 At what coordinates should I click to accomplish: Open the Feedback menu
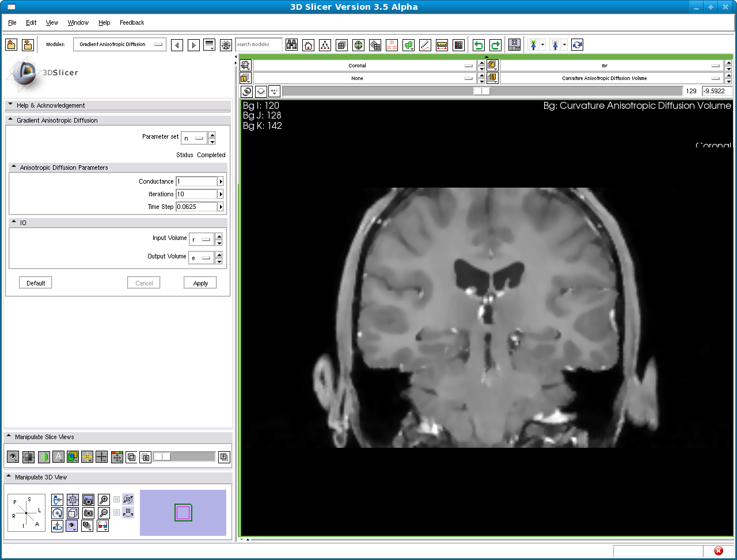[132, 22]
